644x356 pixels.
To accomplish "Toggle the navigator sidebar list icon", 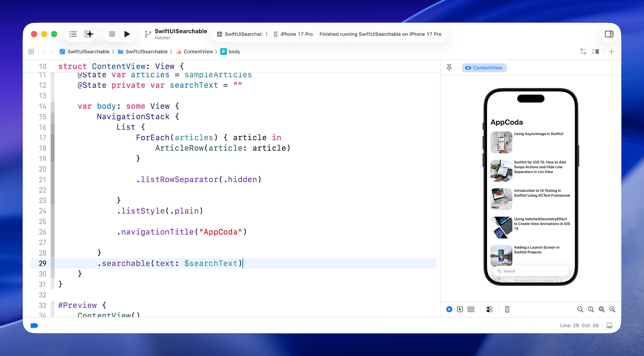I will coord(73,34).
